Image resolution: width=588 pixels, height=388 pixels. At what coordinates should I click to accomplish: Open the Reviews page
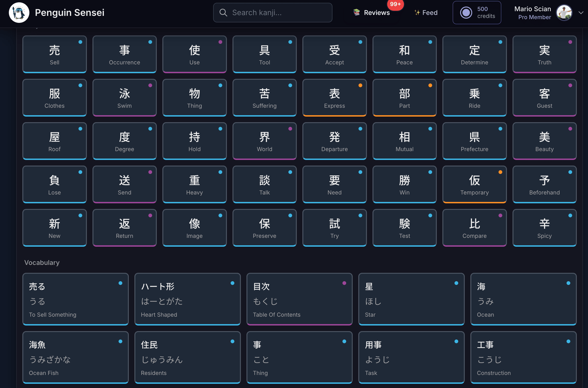pyautogui.click(x=377, y=13)
